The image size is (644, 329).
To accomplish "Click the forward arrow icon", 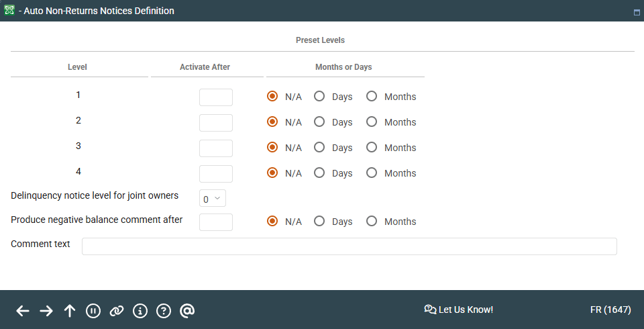I will (x=46, y=311).
